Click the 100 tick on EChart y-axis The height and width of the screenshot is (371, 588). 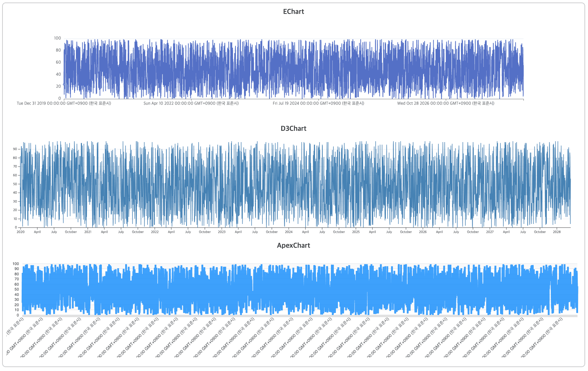[57, 38]
